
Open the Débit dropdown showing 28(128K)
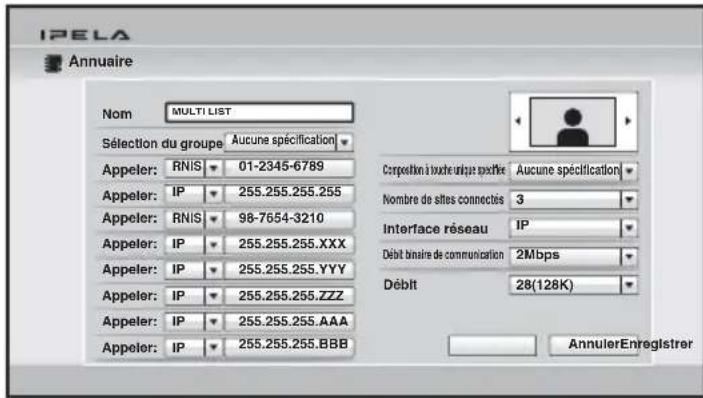point(573,285)
